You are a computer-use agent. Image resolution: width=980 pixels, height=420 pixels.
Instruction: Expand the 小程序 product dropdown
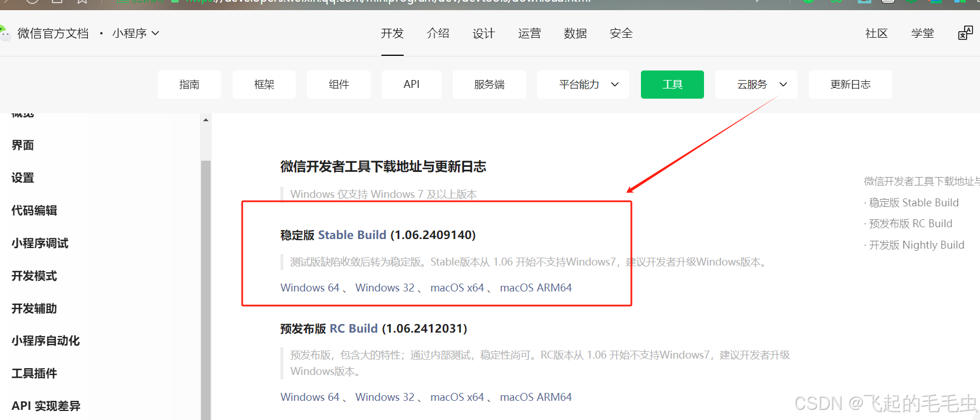136,33
